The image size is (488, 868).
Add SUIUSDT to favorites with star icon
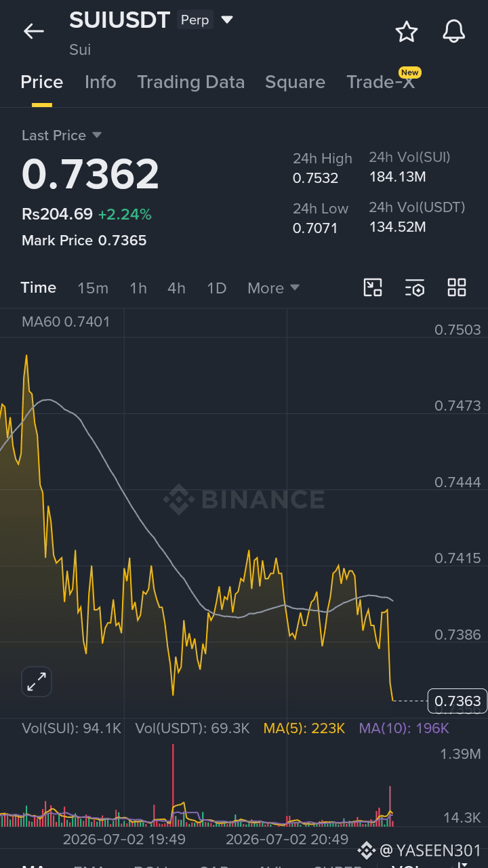pos(407,31)
